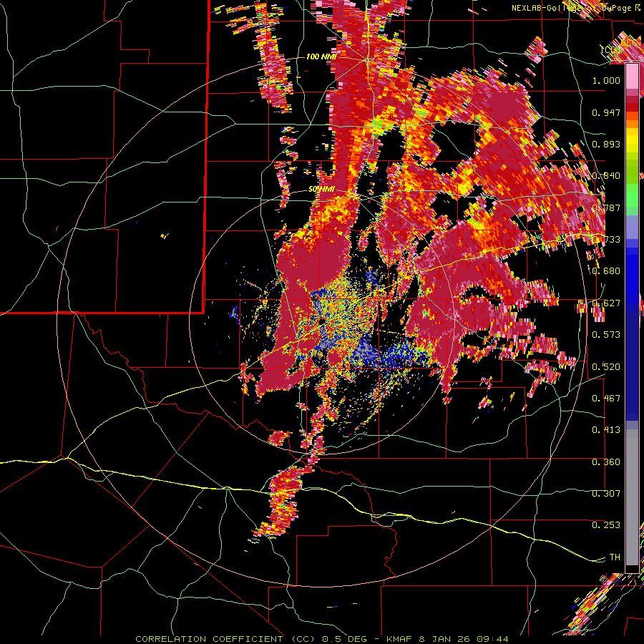Select the 1.000 value on the scale
644x644 pixels.
point(606,80)
